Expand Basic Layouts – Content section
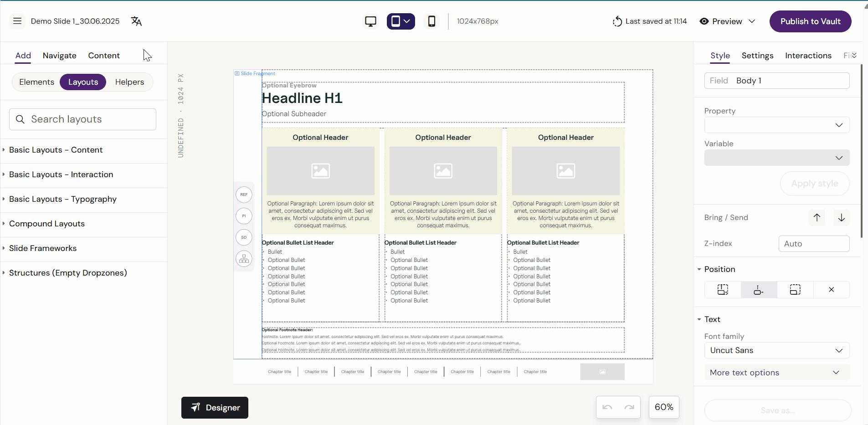This screenshot has width=868, height=425. click(x=56, y=150)
